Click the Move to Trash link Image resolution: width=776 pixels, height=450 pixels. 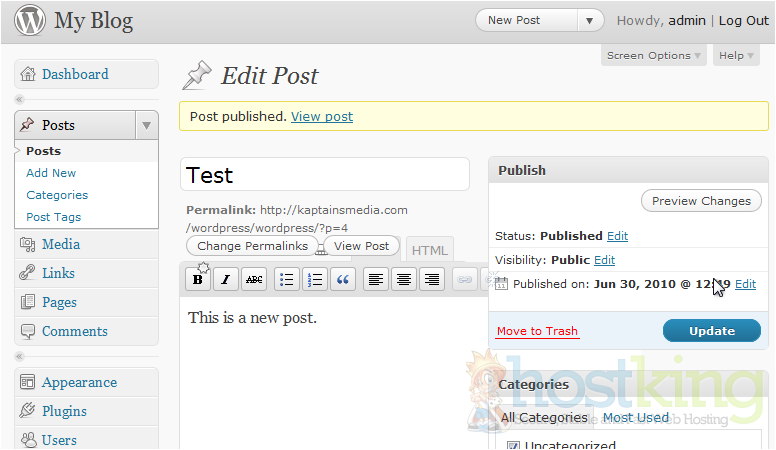[x=537, y=331]
